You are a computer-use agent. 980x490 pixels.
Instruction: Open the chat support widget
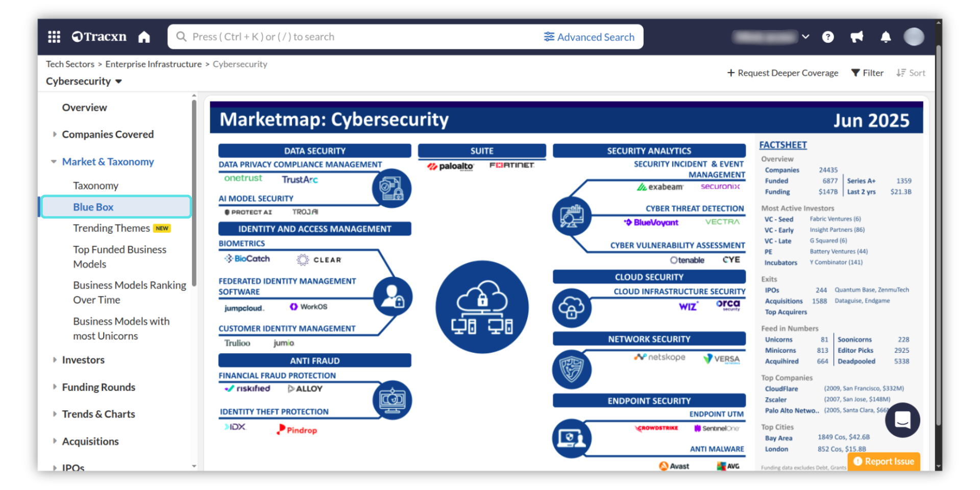click(902, 420)
